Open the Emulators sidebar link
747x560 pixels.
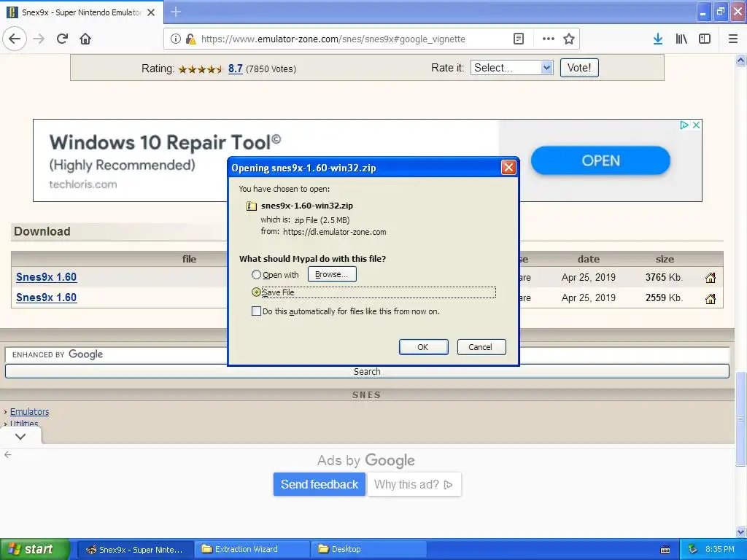point(29,411)
